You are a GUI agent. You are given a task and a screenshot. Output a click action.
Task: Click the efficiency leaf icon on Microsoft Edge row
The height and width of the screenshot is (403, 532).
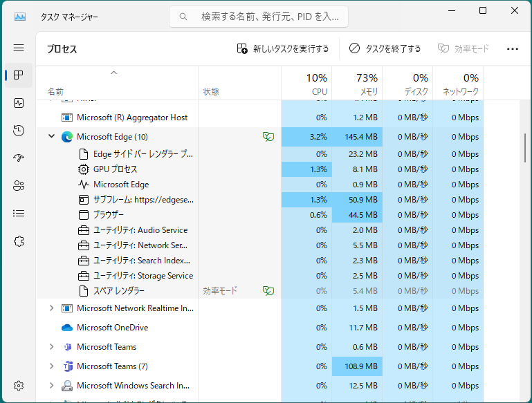[x=268, y=137]
